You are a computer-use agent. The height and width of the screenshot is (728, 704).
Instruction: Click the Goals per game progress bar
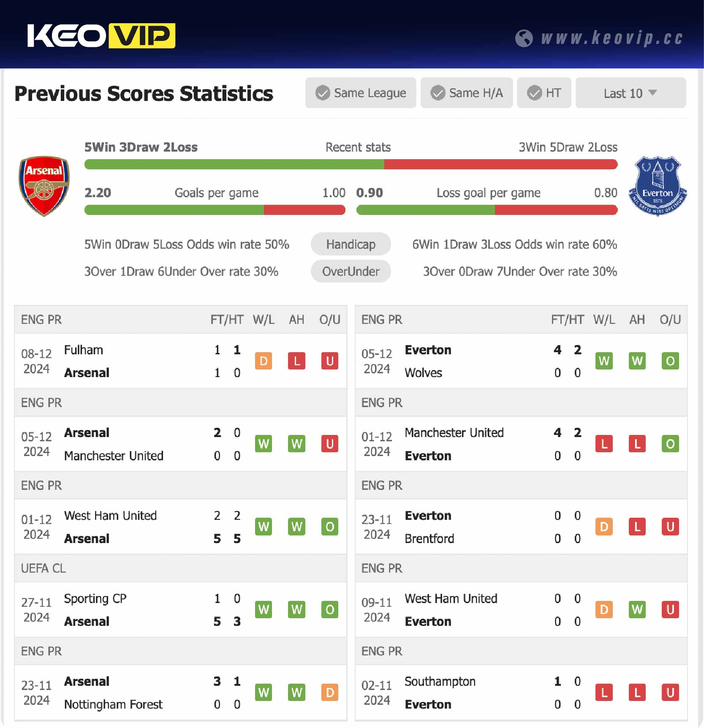[x=215, y=210]
